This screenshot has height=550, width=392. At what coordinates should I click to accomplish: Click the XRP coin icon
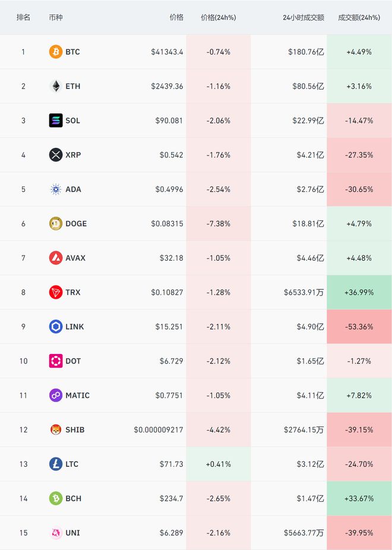55,155
